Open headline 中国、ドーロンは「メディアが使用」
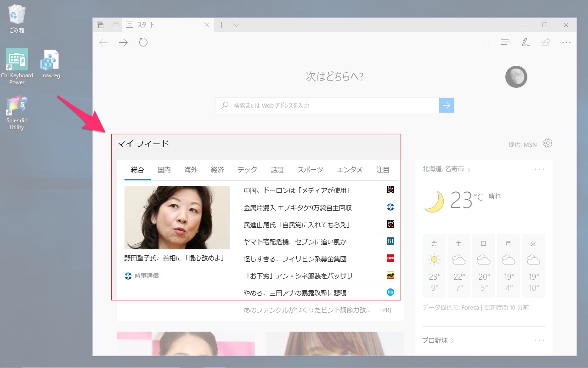This screenshot has width=588, height=368. 297,190
